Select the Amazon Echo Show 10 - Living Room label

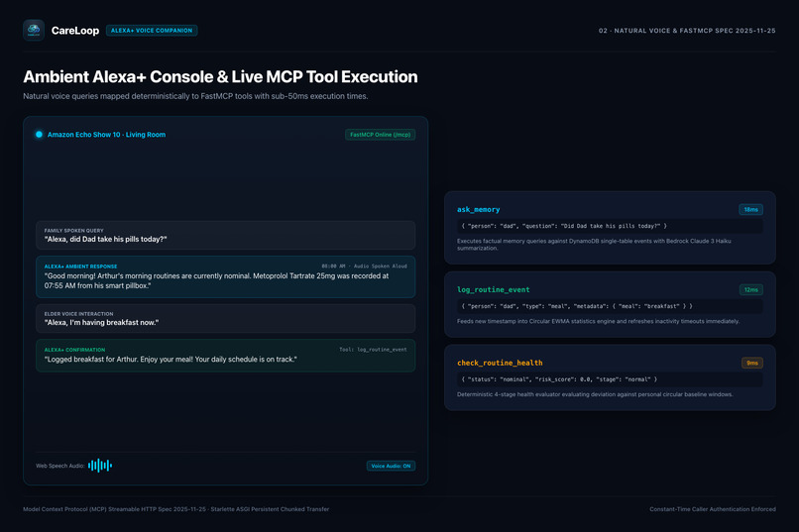106,135
